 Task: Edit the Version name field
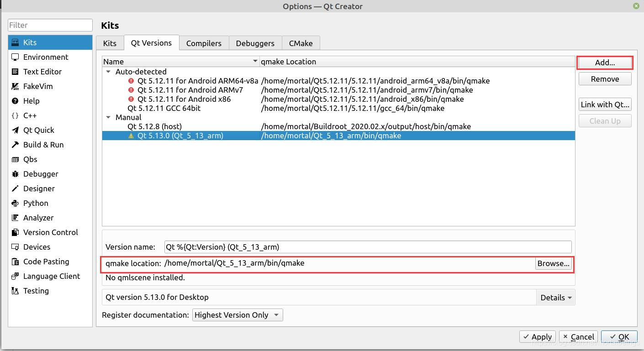368,247
